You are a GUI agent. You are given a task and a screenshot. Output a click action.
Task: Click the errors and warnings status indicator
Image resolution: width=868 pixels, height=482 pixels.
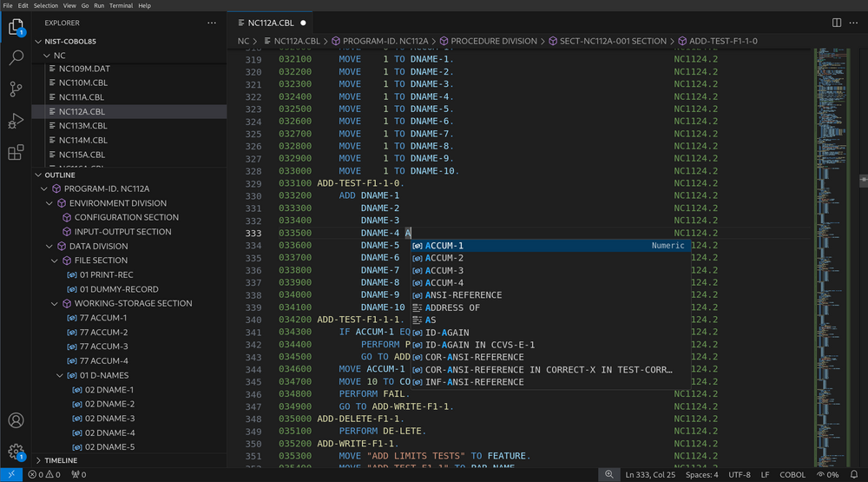coord(44,475)
